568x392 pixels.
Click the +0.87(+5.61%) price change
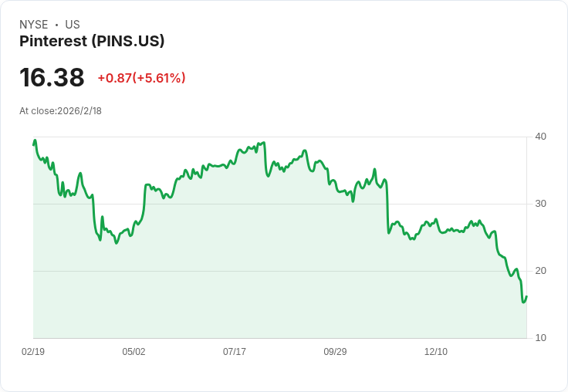(x=141, y=78)
